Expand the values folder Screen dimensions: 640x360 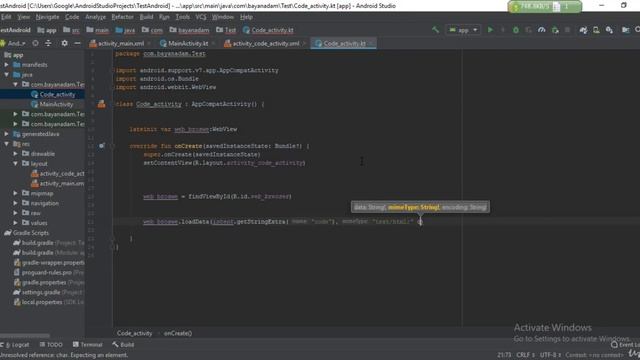click(16, 222)
